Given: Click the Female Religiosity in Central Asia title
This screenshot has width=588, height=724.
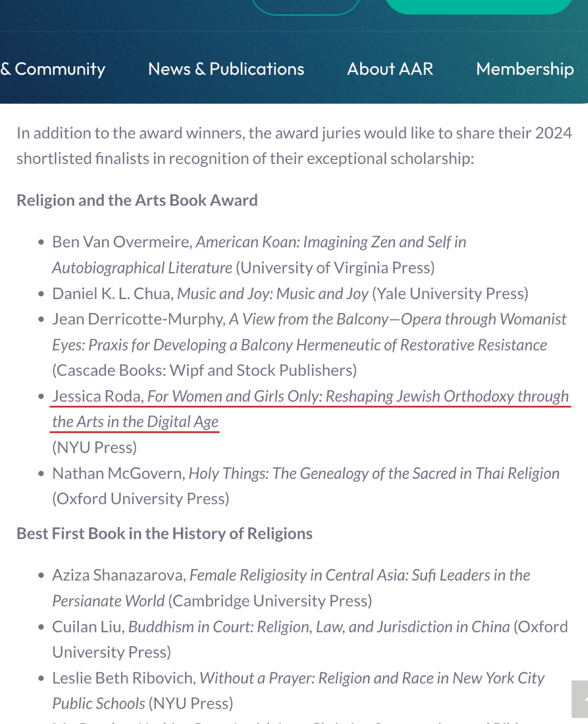Looking at the screenshot, I should coord(360,576).
